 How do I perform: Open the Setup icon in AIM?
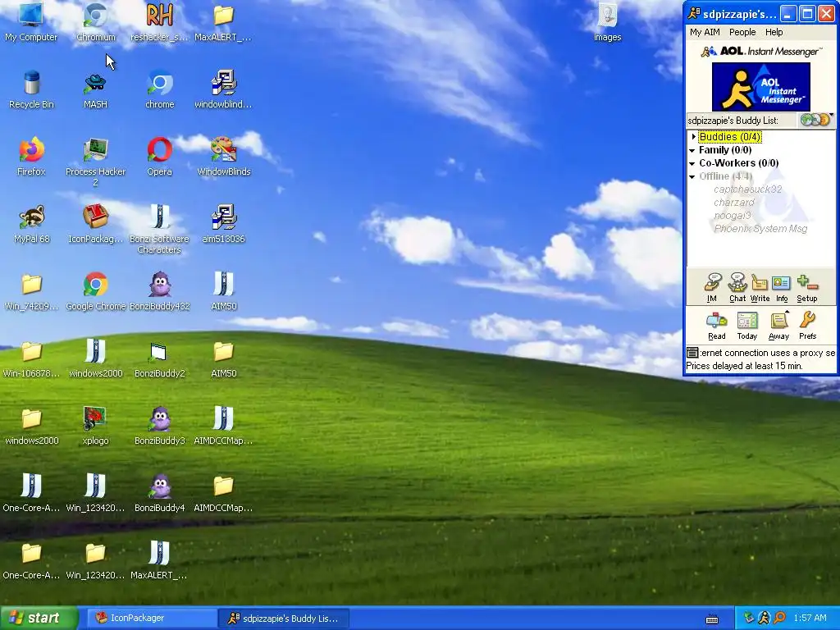(x=807, y=288)
